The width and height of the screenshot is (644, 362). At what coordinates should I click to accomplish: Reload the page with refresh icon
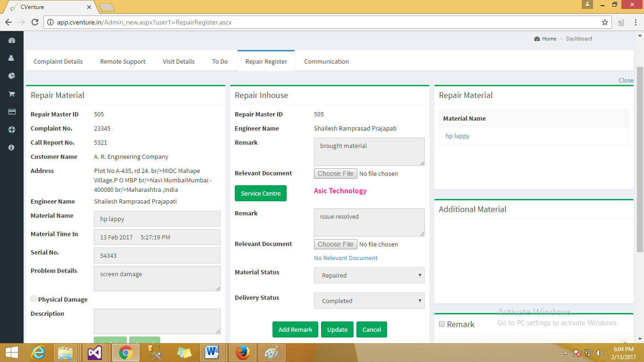pyautogui.click(x=34, y=22)
